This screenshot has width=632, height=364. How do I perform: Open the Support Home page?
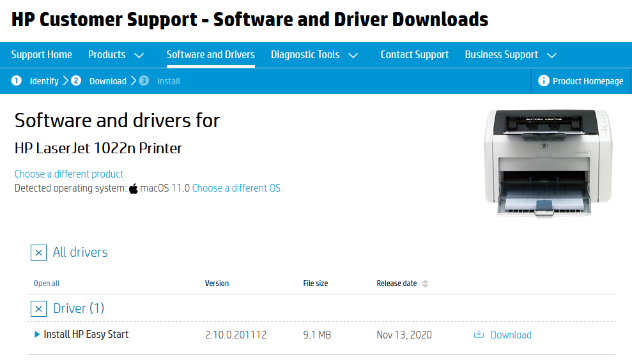(x=42, y=55)
